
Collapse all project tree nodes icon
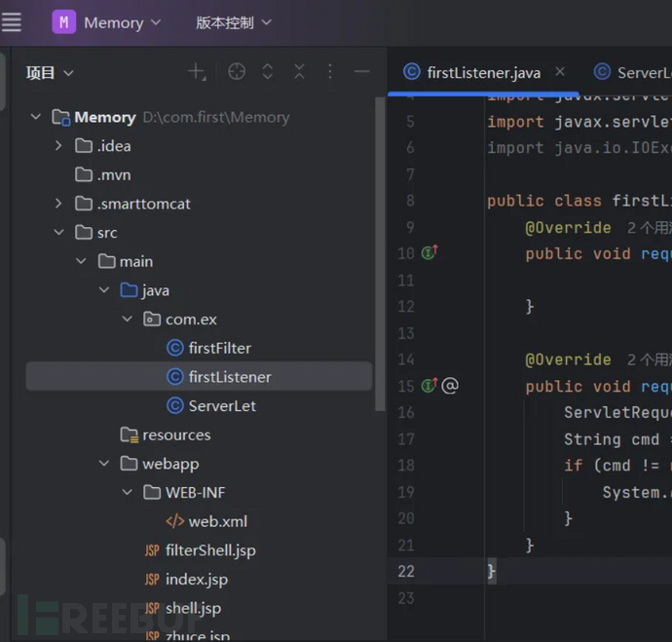(x=299, y=72)
